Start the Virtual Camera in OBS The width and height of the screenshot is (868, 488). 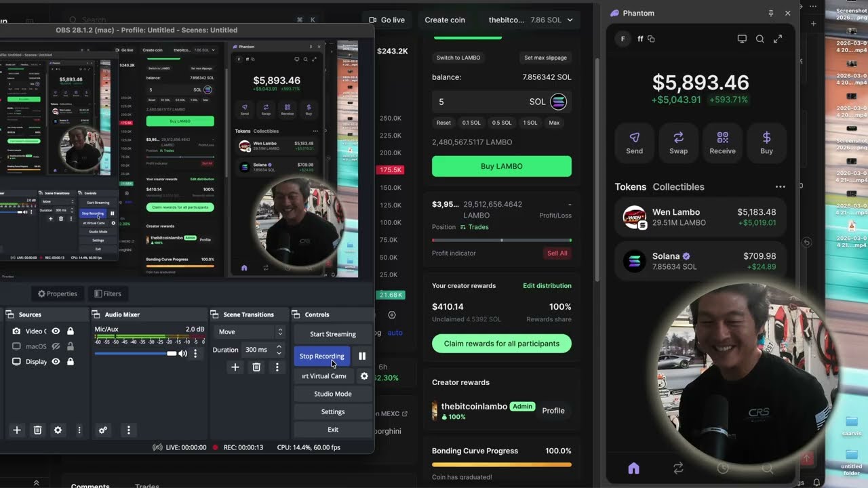(324, 376)
